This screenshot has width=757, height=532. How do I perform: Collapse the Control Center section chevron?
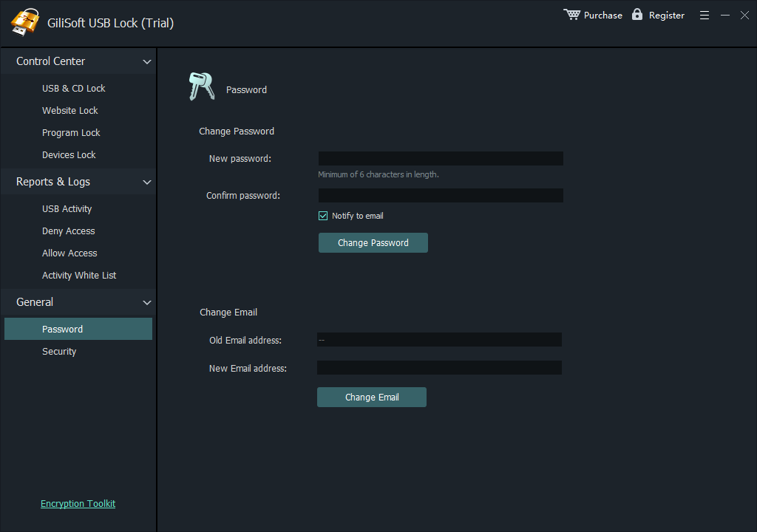pos(147,62)
